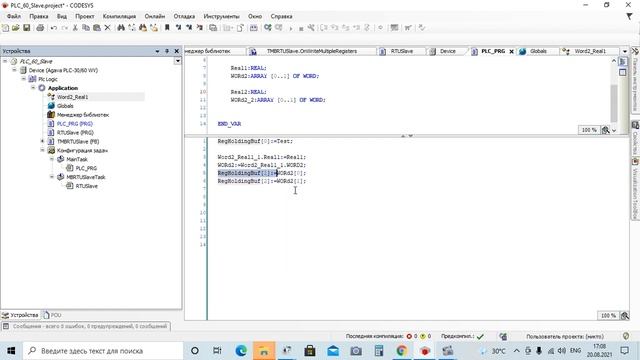Viewport: 640px width, 360px height.
Task: Select Менеджер библиотек tree item
Action: [83, 115]
